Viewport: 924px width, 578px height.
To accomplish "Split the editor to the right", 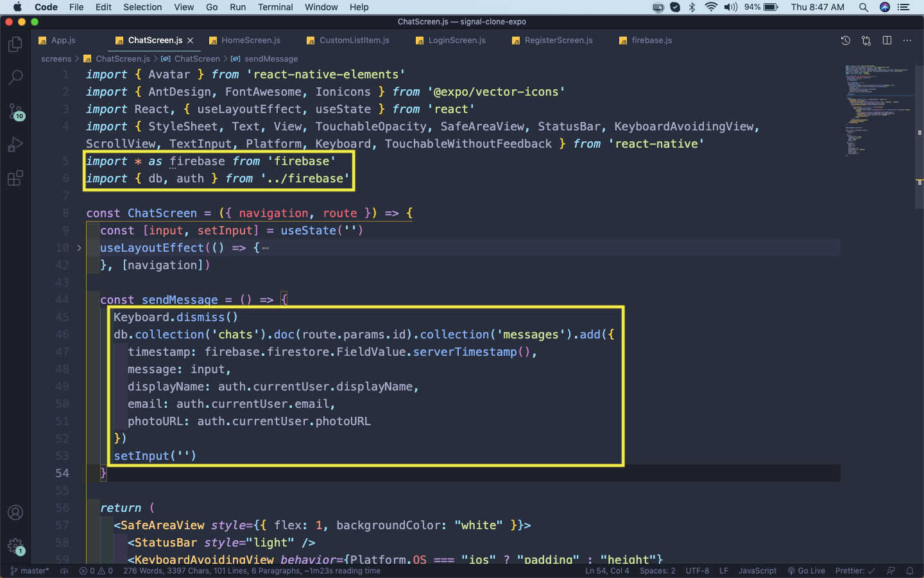I will pos(887,40).
